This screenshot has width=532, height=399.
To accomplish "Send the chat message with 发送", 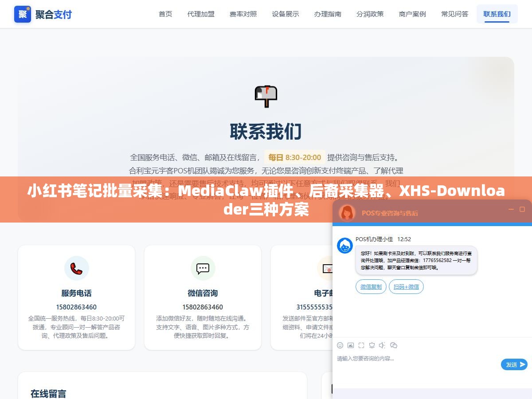I will pos(514,364).
